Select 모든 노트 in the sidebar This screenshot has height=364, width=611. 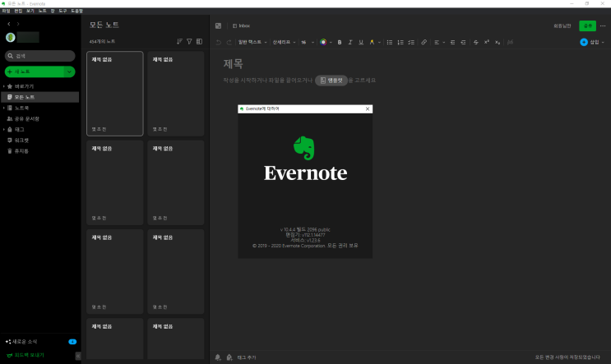coord(39,97)
